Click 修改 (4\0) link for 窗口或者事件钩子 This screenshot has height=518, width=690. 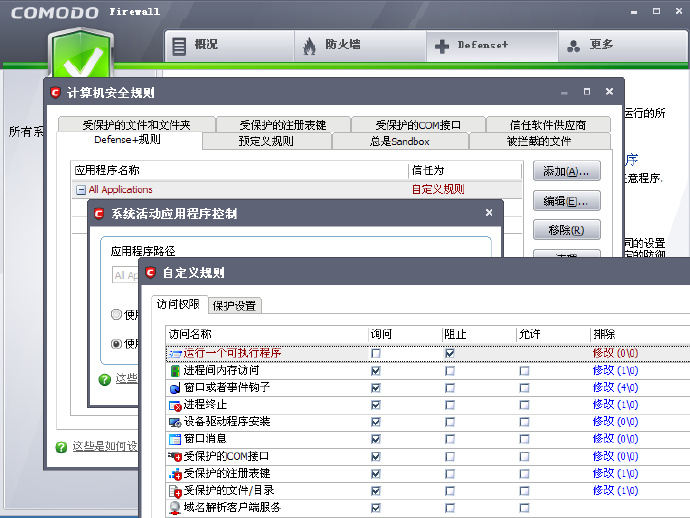[615, 387]
